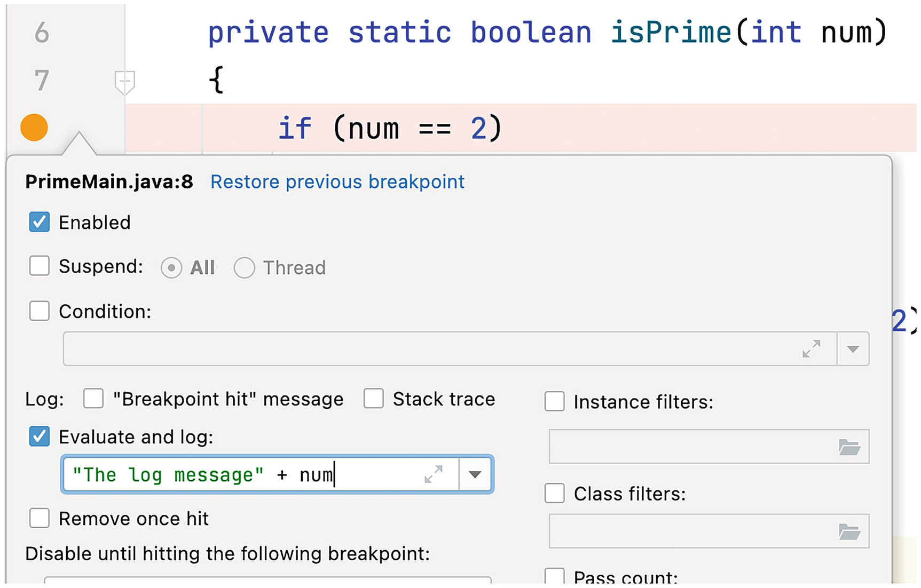
Task: Click the Instance filters text field
Action: pos(689,447)
